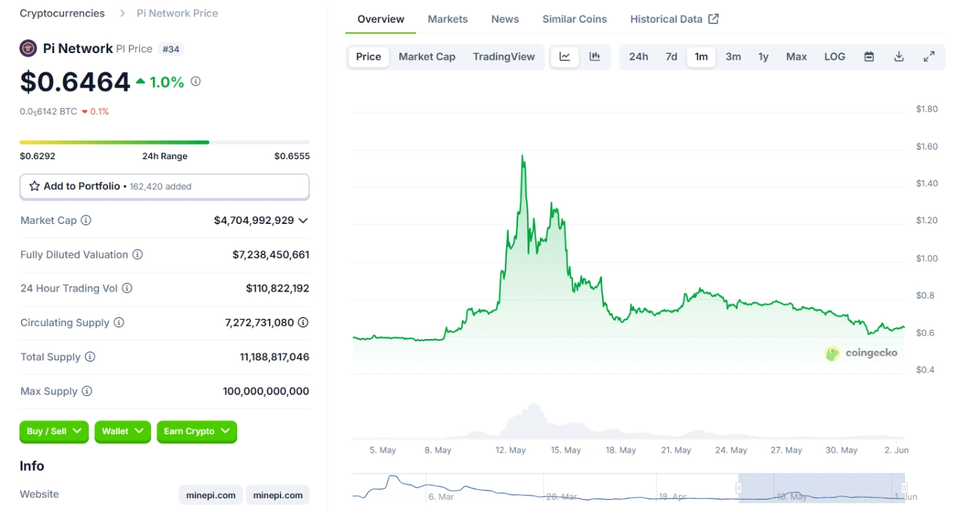Expand chart to fullscreen
This screenshot has width=980, height=510.
click(929, 57)
